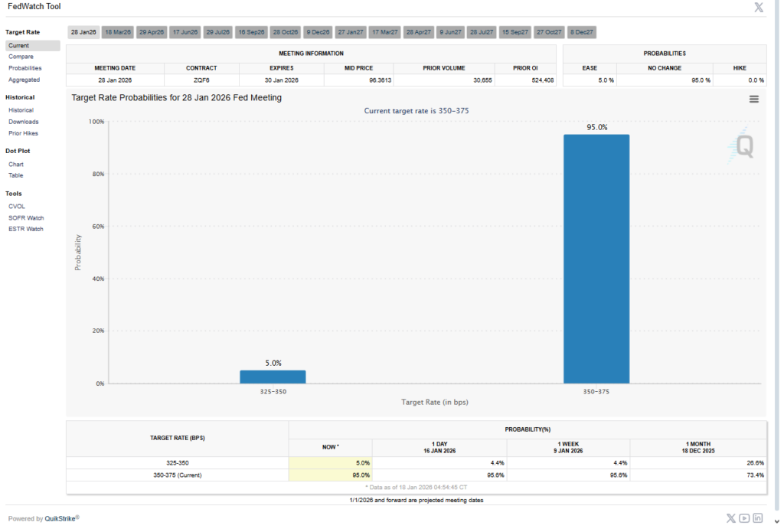
Task: Open Compare under Target Rate
Action: click(21, 57)
